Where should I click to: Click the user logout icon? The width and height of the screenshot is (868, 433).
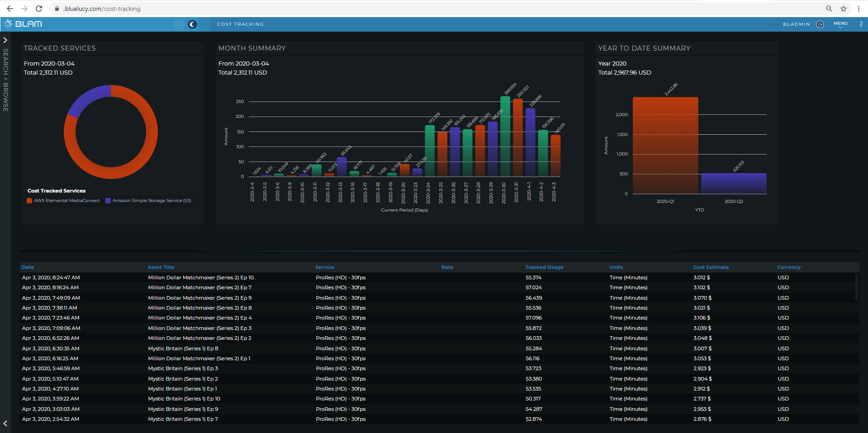tap(820, 24)
